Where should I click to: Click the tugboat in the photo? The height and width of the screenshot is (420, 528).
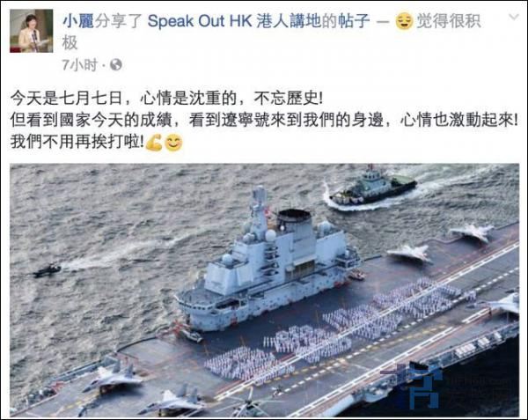coord(373,187)
